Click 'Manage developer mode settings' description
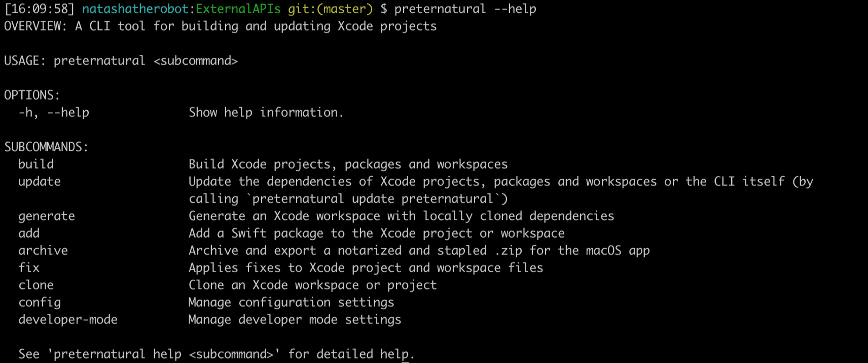This screenshot has height=363, width=868. (x=295, y=320)
